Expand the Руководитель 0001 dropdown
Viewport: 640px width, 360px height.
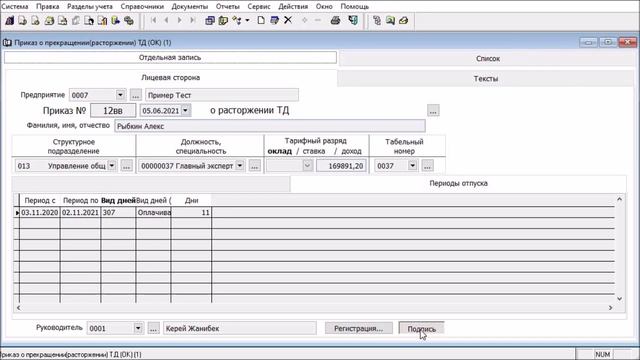tap(138, 328)
